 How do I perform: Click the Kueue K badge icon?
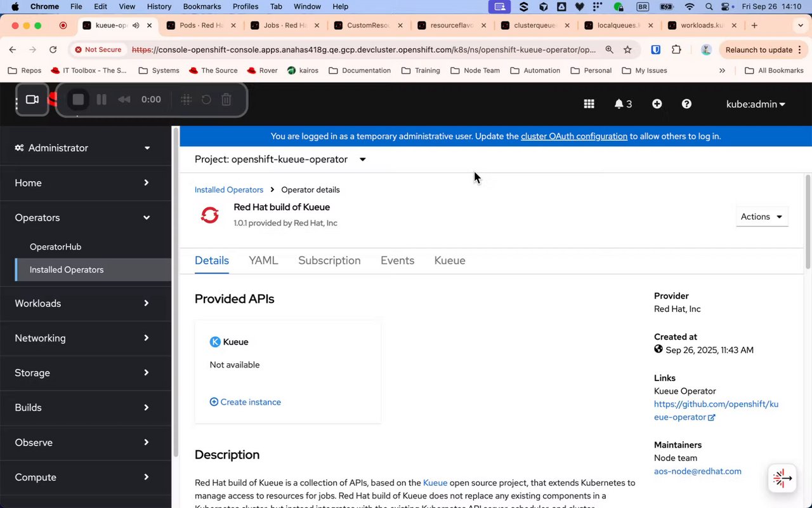point(215,342)
